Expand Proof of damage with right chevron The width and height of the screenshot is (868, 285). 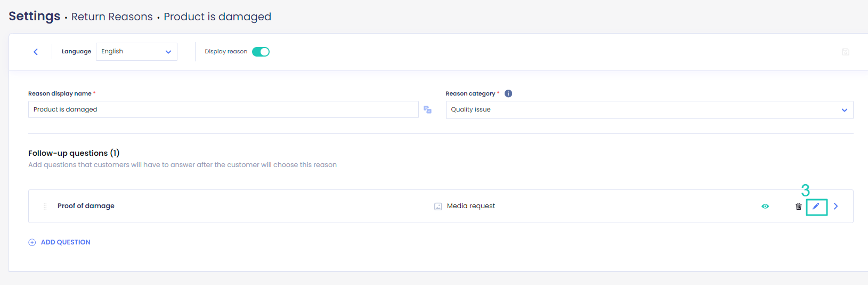click(x=836, y=206)
